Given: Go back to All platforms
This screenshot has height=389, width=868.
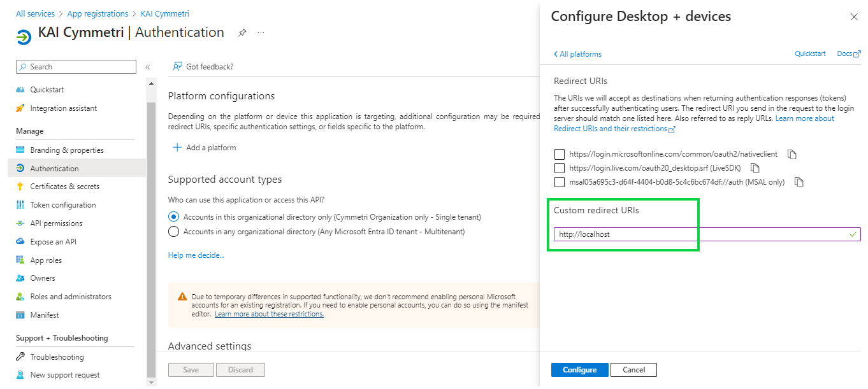Looking at the screenshot, I should coord(577,54).
